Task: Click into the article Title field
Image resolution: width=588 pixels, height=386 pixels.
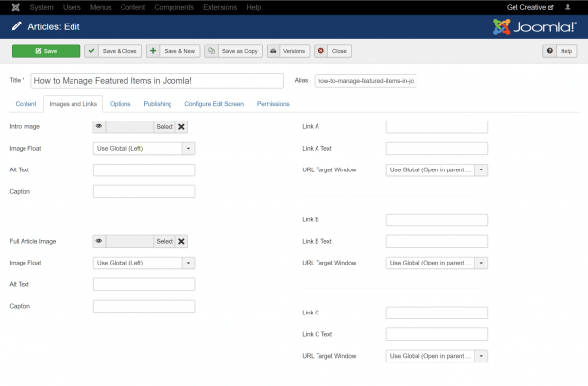Action: point(157,81)
